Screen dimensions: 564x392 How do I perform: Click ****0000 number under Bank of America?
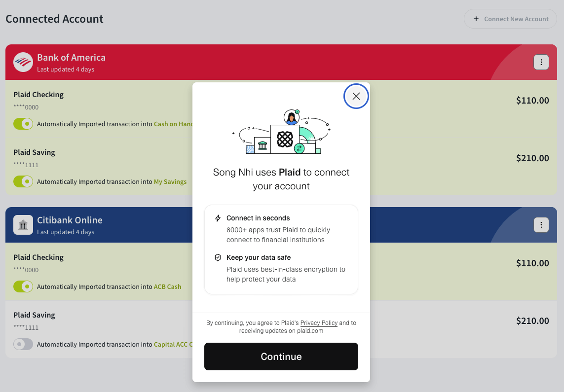26,107
